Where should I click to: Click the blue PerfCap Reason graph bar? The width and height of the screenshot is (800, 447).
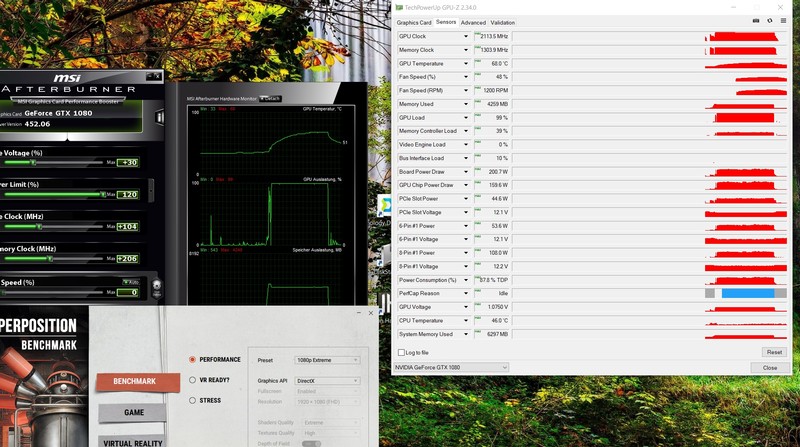pyautogui.click(x=748, y=293)
